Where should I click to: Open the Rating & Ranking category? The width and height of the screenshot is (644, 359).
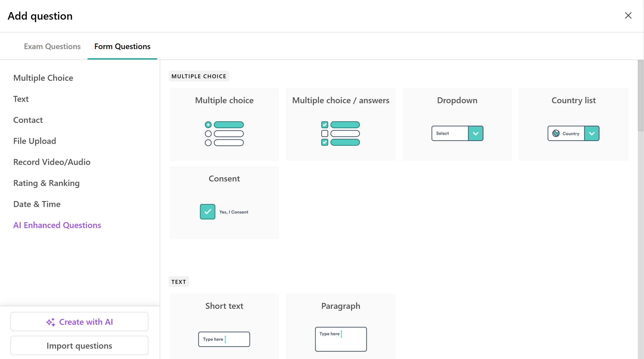[46, 183]
